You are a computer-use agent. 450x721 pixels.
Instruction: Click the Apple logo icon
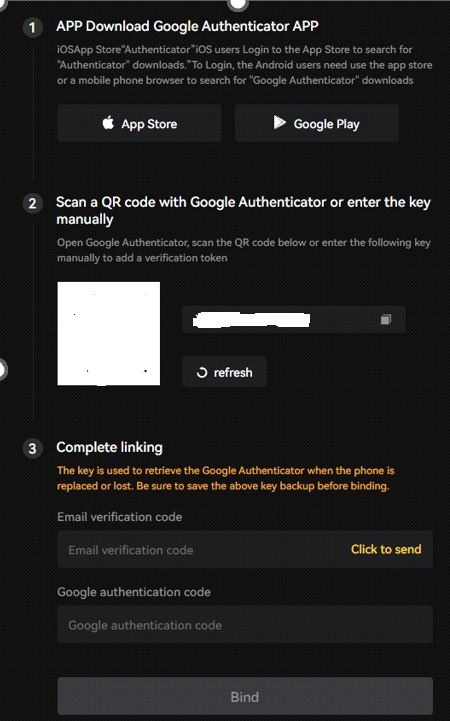[108, 123]
